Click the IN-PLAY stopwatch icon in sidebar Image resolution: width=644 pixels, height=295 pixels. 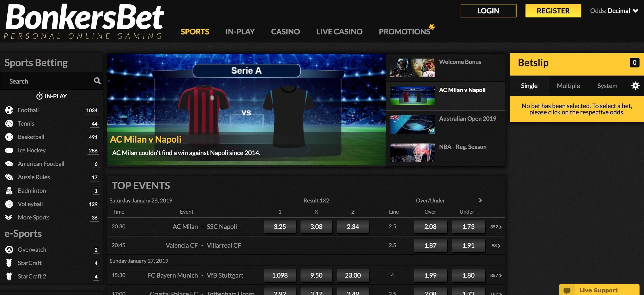click(39, 96)
